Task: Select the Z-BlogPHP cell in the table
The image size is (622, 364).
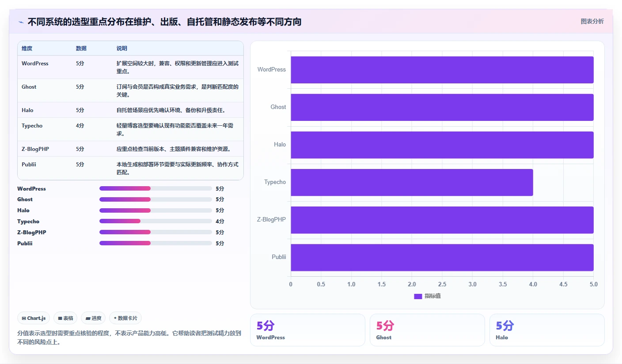Action: pyautogui.click(x=35, y=149)
